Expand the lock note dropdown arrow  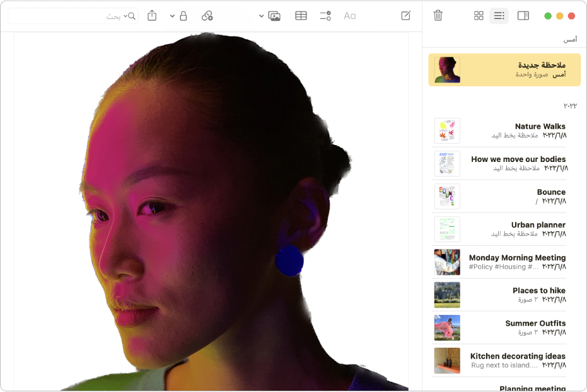point(172,16)
